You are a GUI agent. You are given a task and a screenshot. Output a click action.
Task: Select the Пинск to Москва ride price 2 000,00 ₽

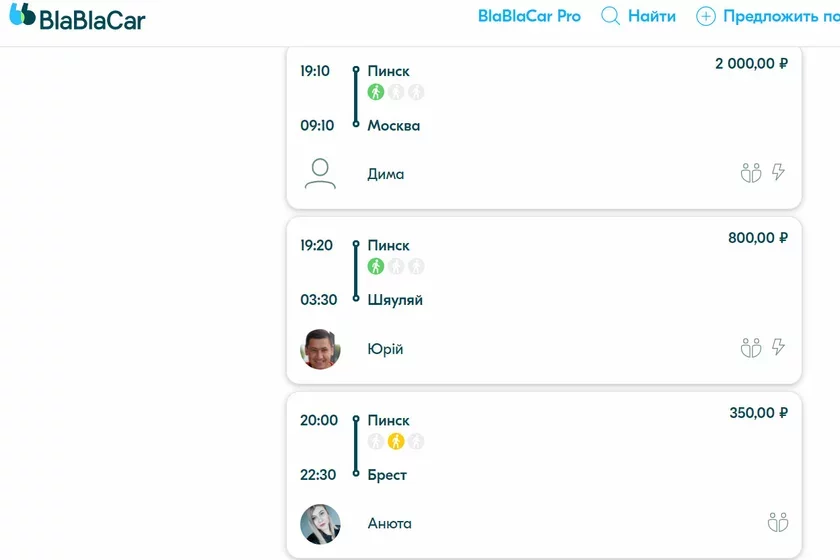click(x=751, y=63)
